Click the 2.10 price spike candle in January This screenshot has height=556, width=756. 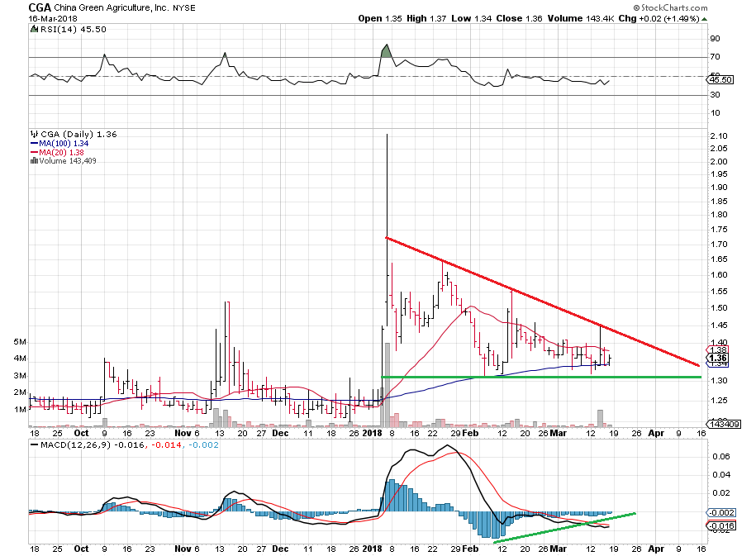[x=387, y=229]
